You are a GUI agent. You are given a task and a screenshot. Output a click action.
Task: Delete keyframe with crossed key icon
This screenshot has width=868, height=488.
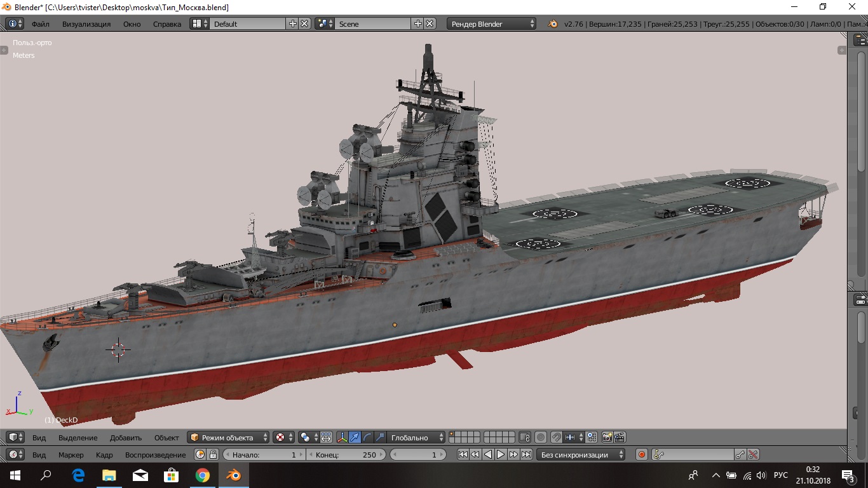(x=753, y=455)
